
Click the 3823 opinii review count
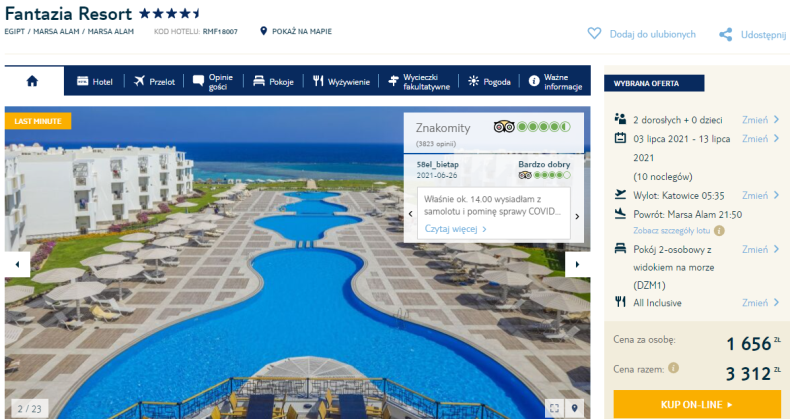pyautogui.click(x=436, y=144)
